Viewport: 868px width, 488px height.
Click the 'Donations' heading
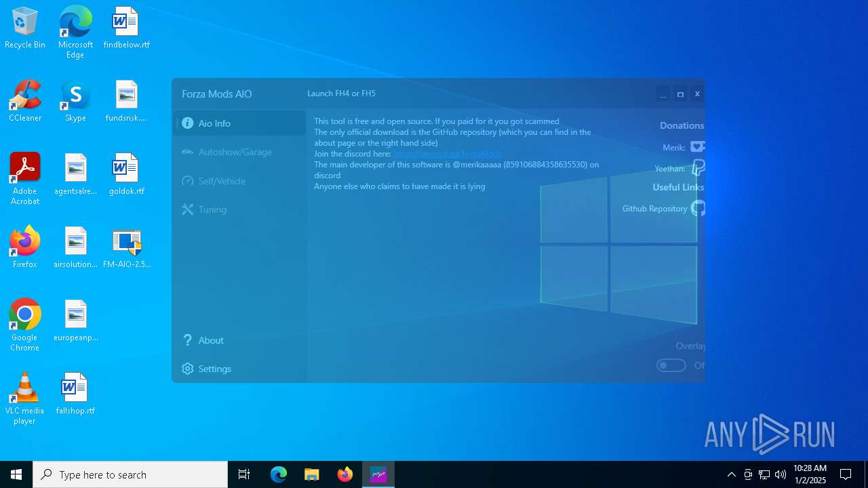pos(682,125)
